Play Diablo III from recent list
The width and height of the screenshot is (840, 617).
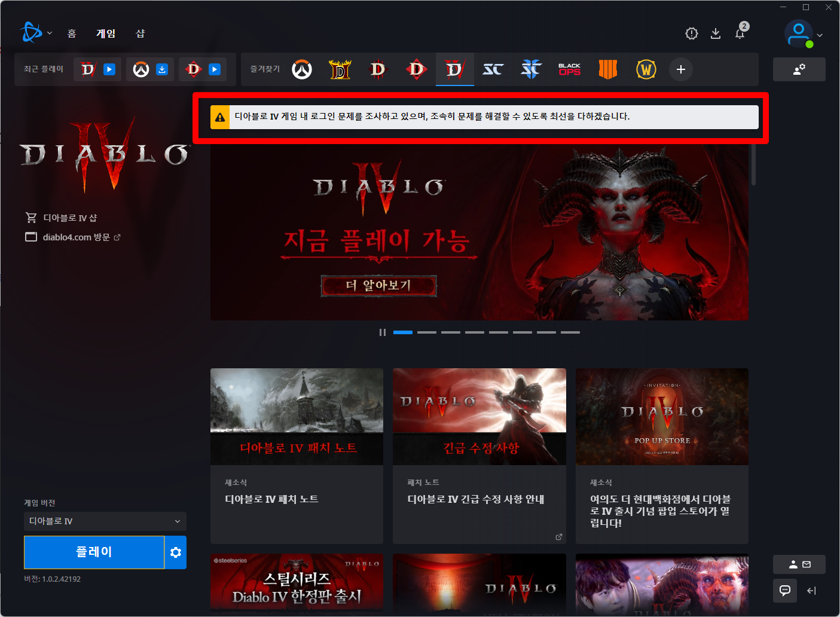(215, 69)
